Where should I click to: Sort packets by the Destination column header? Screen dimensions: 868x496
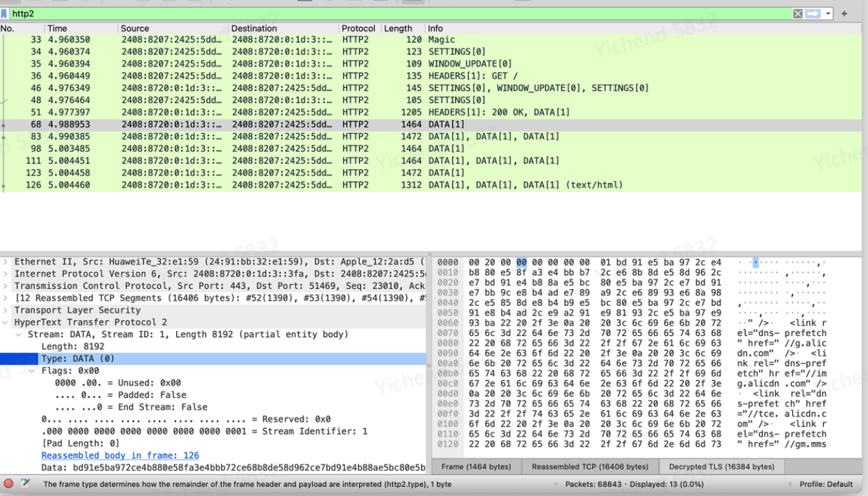pyautogui.click(x=283, y=28)
